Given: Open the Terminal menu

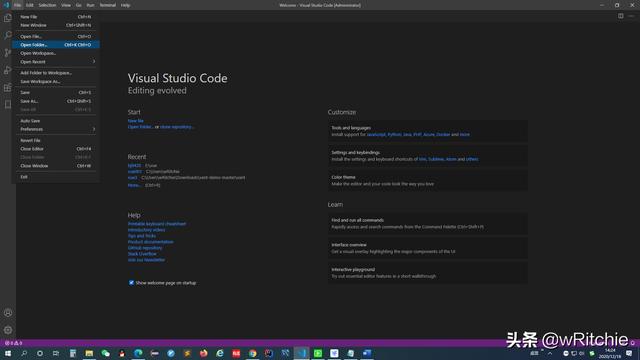Looking at the screenshot, I should coord(107,5).
